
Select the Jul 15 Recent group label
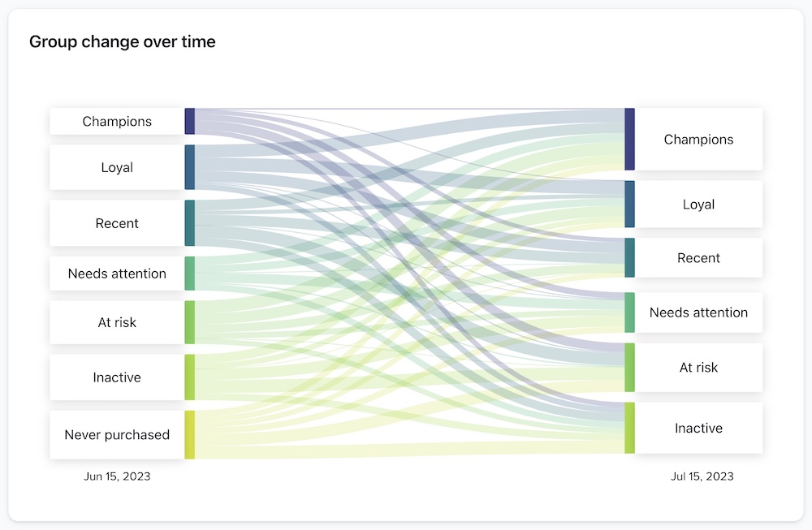[x=698, y=258]
